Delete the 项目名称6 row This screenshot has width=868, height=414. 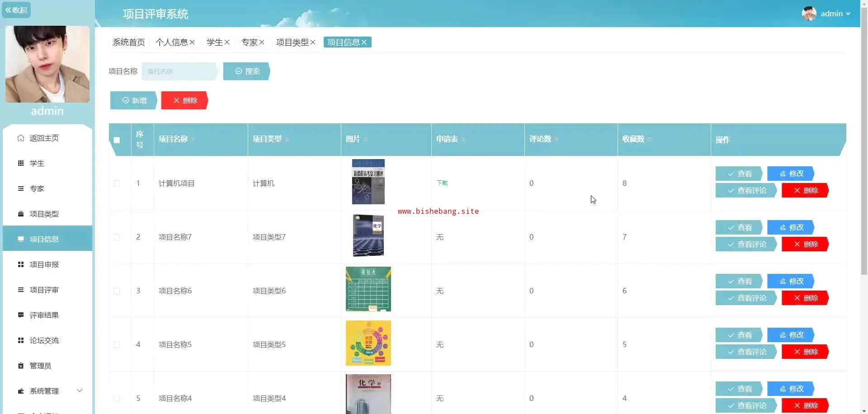(x=806, y=298)
